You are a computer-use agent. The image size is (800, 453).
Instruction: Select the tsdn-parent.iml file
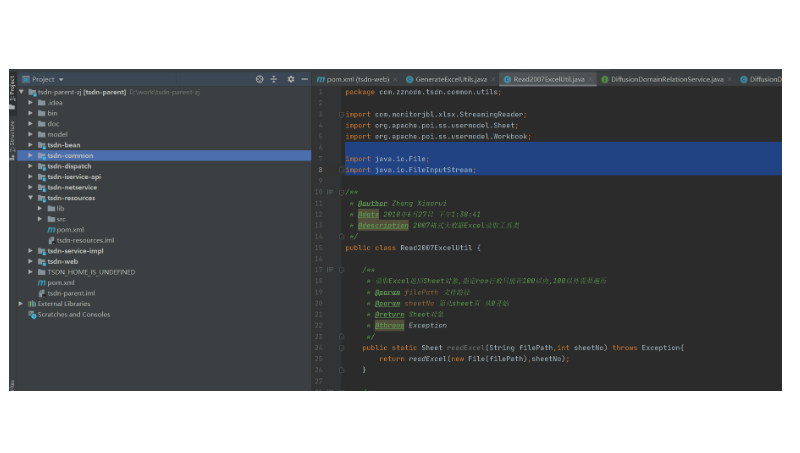click(71, 293)
